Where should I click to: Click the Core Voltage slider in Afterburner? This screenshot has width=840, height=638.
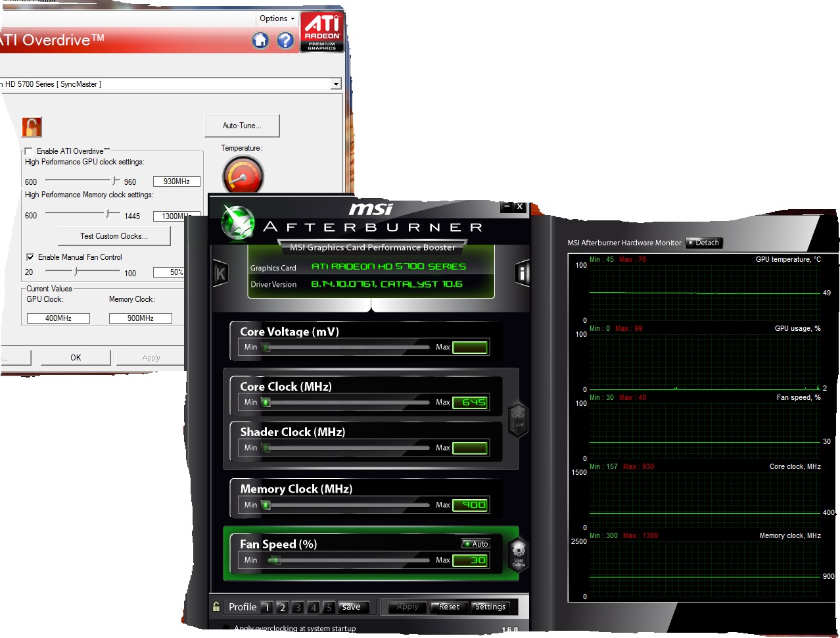coord(346,347)
